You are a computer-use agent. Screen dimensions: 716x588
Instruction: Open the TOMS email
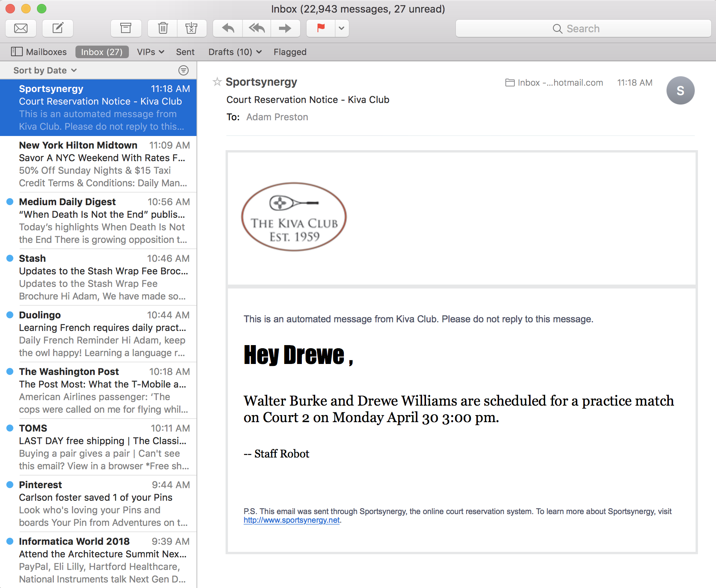pos(98,447)
